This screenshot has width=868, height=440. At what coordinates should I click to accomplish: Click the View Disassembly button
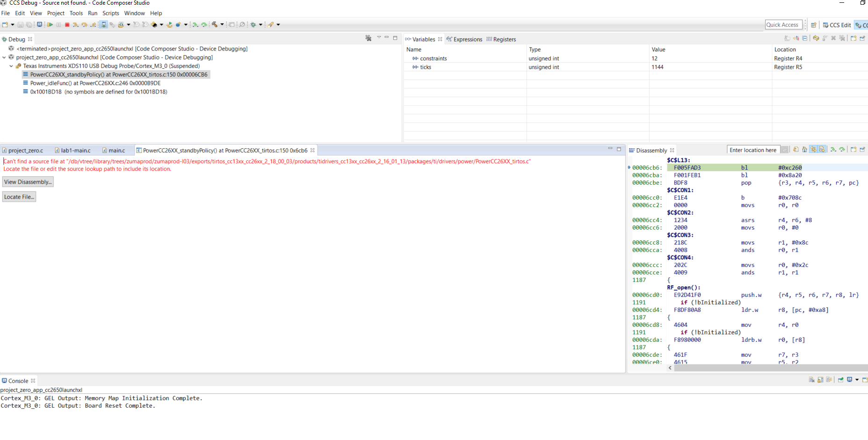click(28, 182)
